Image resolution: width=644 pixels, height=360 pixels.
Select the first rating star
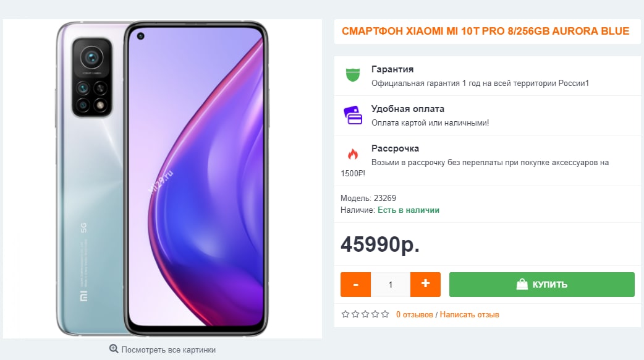coord(345,314)
